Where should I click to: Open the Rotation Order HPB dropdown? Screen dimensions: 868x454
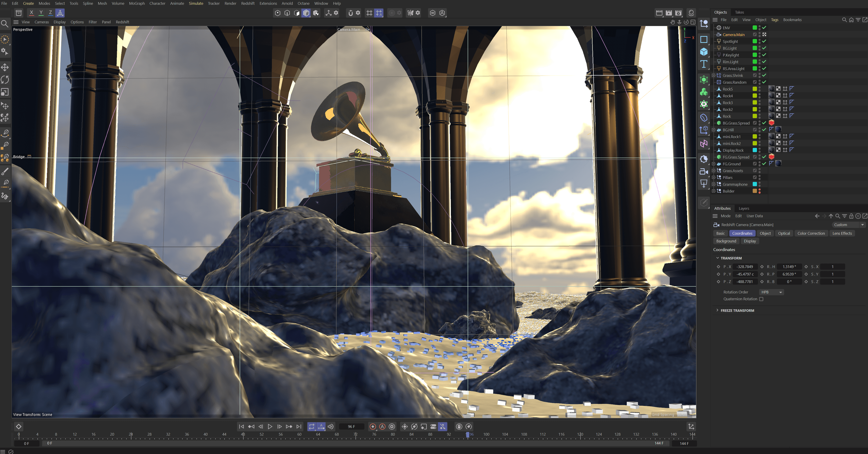(x=771, y=292)
